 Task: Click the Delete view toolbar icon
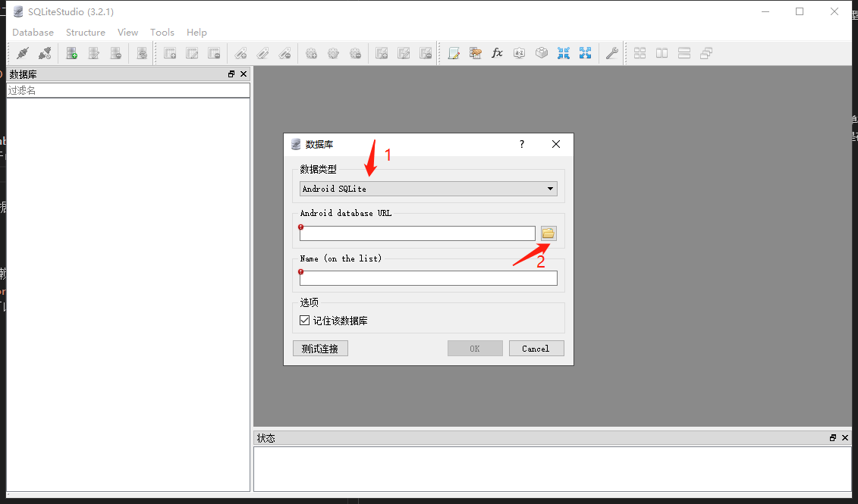click(x=426, y=53)
